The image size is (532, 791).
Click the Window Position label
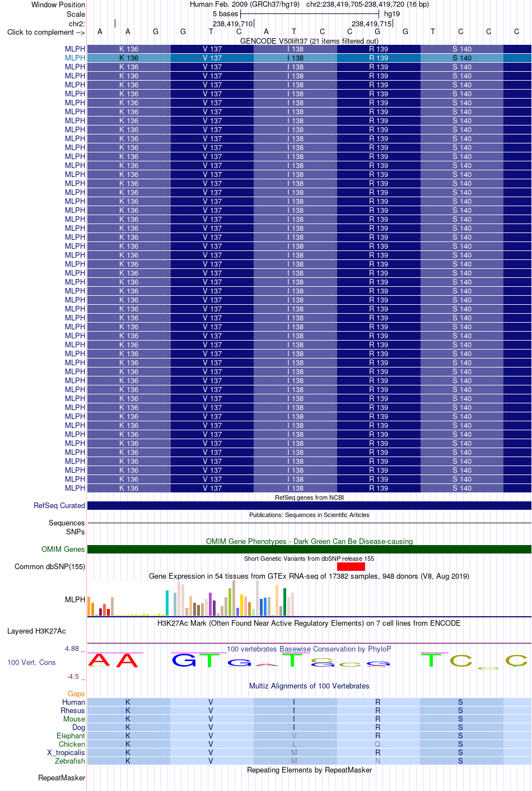pyautogui.click(x=58, y=4)
